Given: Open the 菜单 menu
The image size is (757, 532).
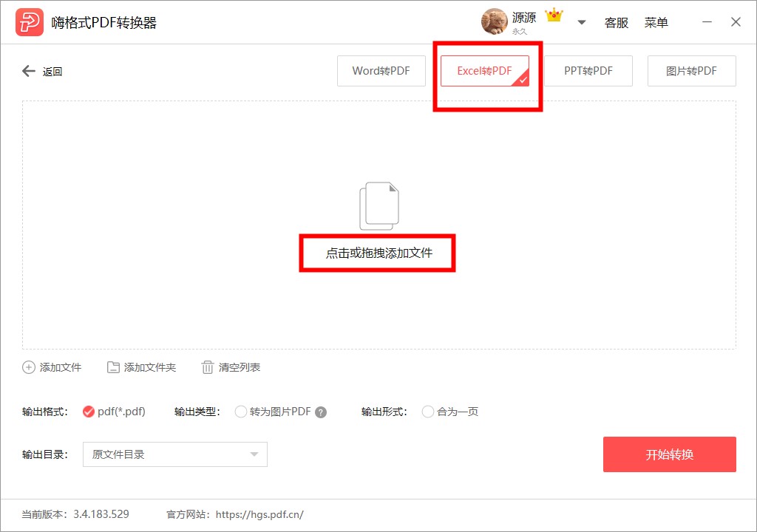Looking at the screenshot, I should click(x=656, y=23).
